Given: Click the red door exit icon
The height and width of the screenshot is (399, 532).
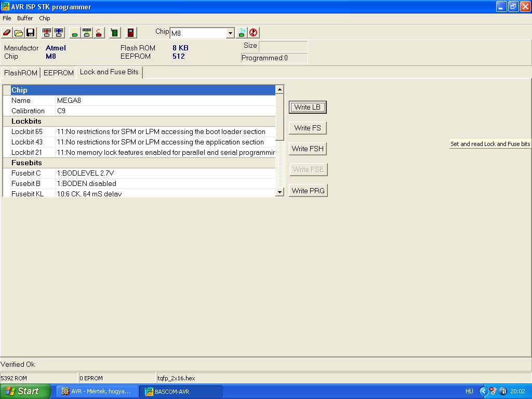Looking at the screenshot, I should point(130,33).
